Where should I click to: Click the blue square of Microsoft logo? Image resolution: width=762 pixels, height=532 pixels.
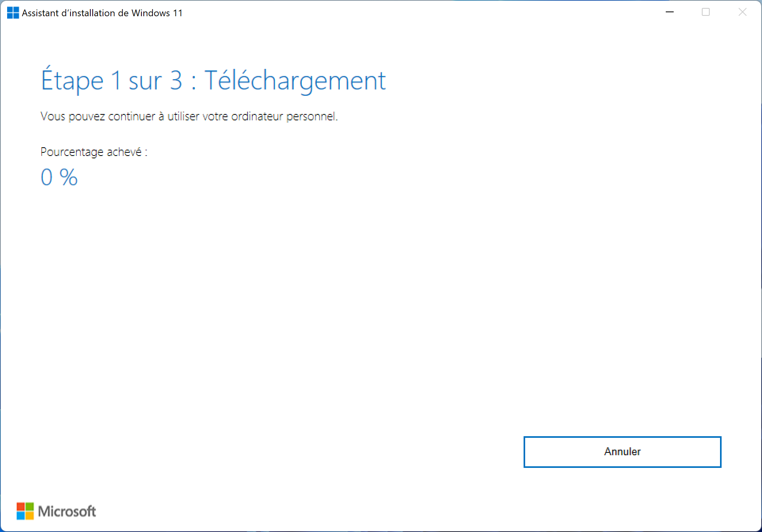tap(21, 515)
